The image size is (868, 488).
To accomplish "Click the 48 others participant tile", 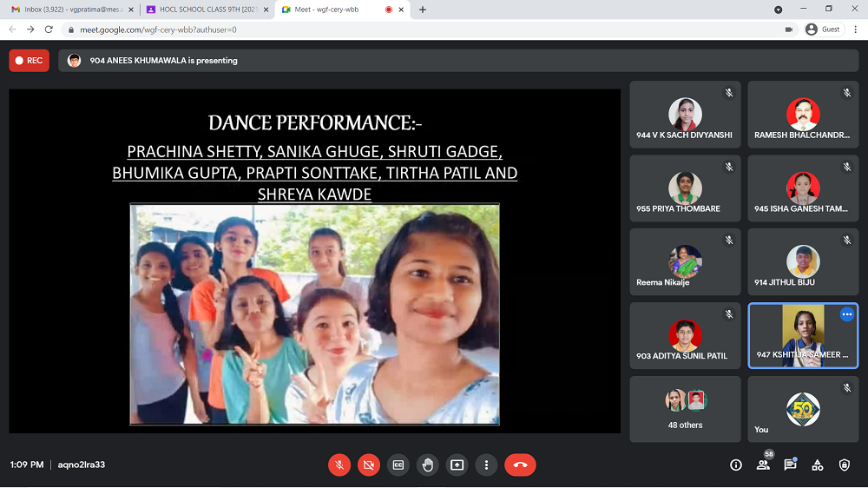I will pos(685,409).
